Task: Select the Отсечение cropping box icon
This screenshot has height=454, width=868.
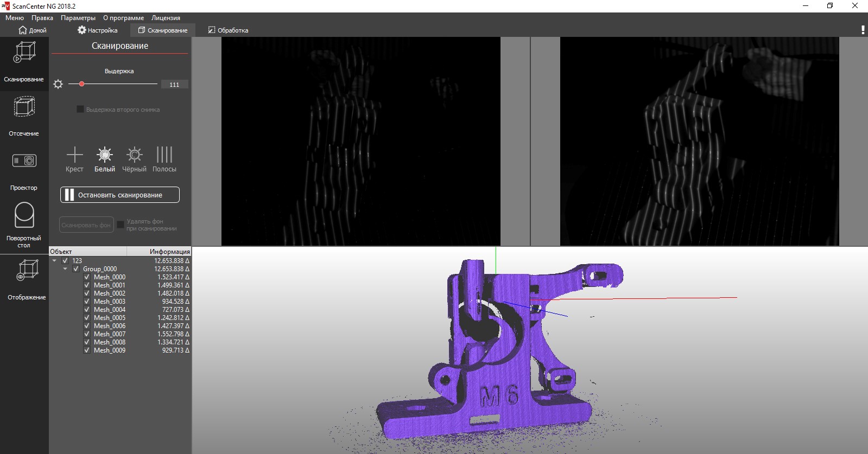Action: point(24,107)
